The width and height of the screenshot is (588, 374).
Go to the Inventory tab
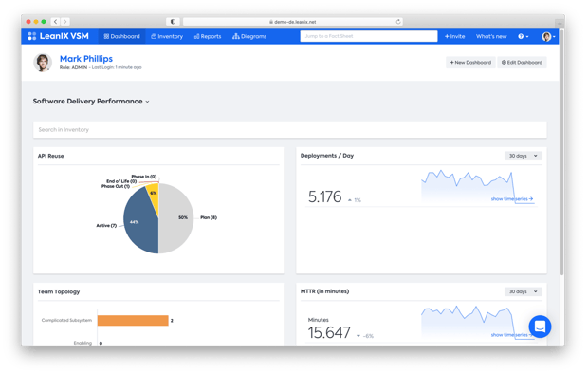(x=167, y=36)
